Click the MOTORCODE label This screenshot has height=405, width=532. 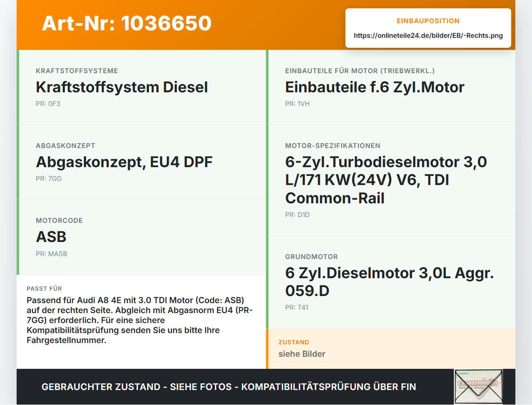[x=59, y=221]
